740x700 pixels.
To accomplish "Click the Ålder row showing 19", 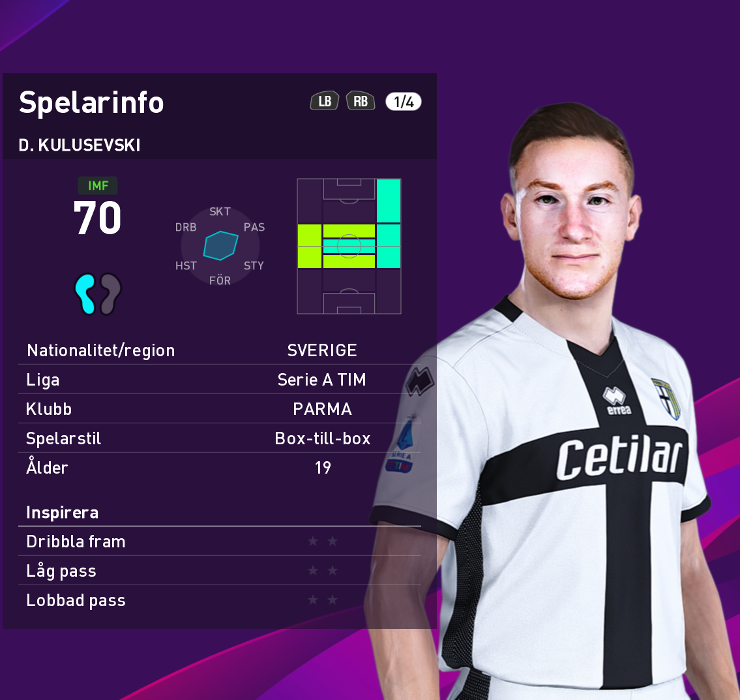I will (220, 467).
